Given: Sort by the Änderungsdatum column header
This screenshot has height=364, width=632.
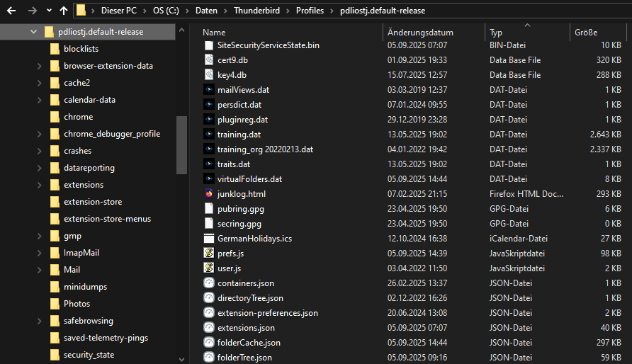Looking at the screenshot, I should [420, 33].
